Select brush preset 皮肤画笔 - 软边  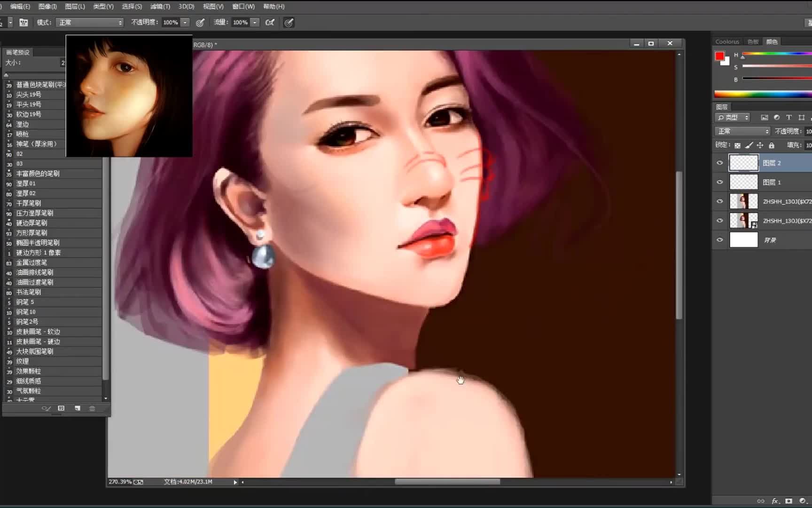(x=53, y=332)
